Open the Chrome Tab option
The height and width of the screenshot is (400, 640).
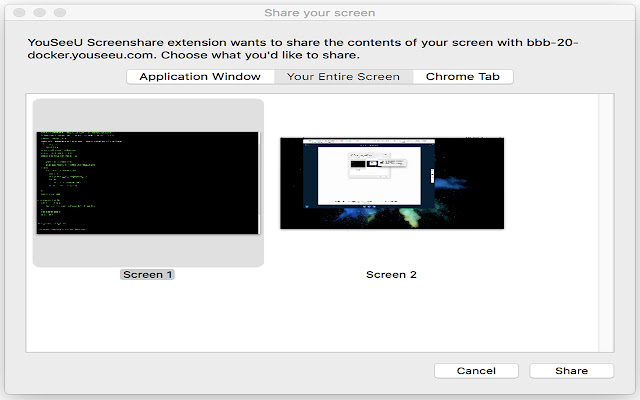point(463,77)
